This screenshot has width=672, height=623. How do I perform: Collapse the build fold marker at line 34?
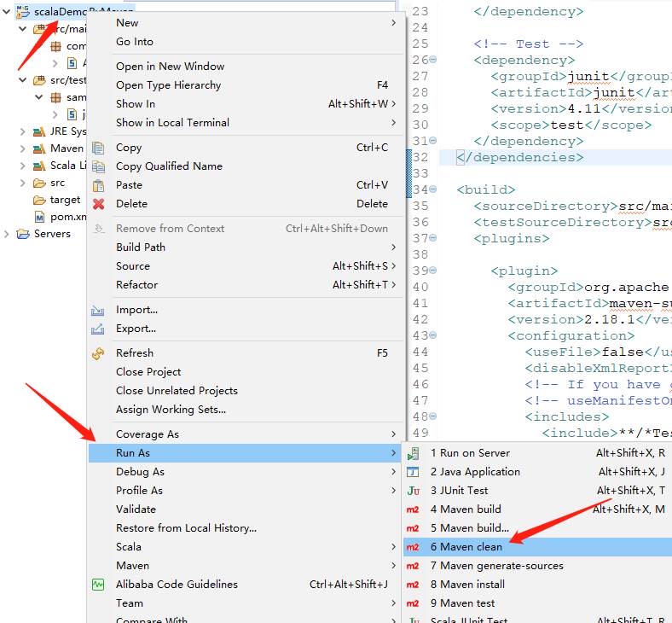[x=433, y=189]
